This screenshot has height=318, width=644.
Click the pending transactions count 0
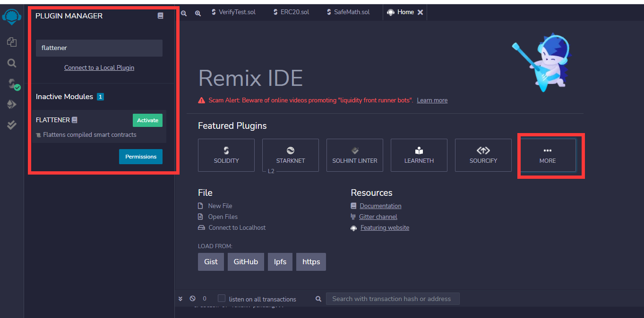205,299
